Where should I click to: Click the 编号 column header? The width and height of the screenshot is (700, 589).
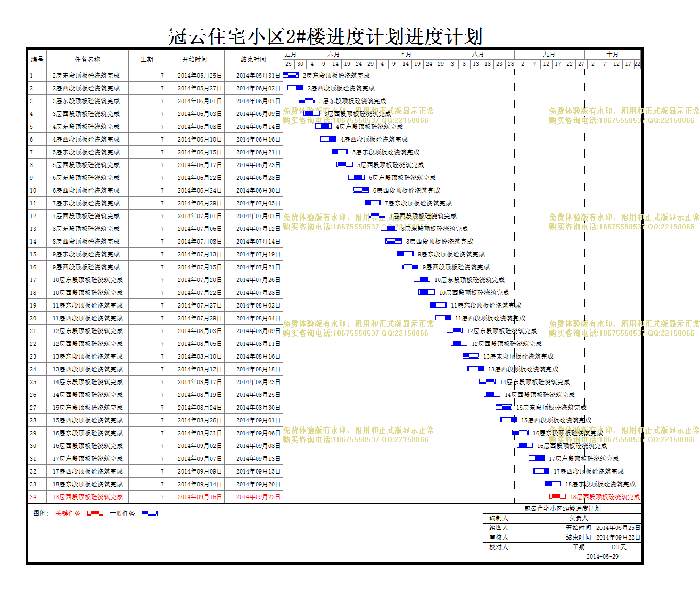coord(37,60)
